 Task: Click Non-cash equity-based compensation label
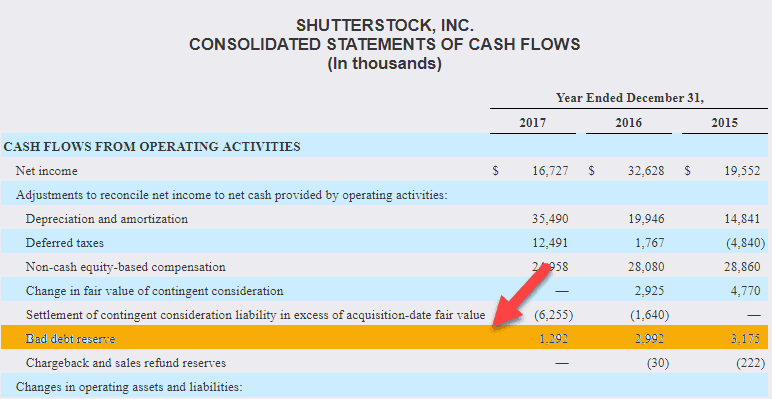126,267
